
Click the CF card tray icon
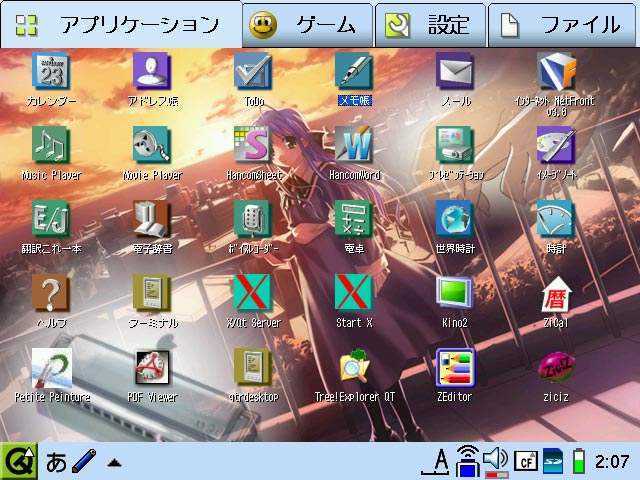(x=525, y=462)
